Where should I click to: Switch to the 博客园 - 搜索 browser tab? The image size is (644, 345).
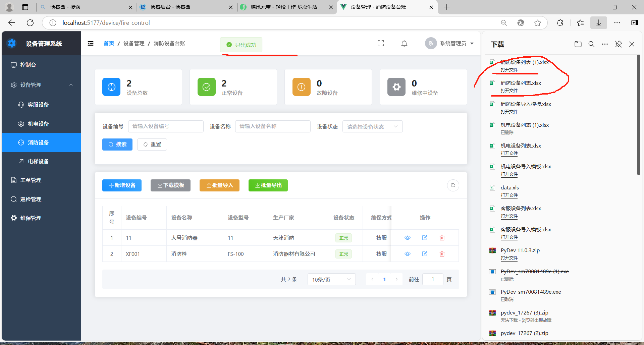(x=87, y=7)
